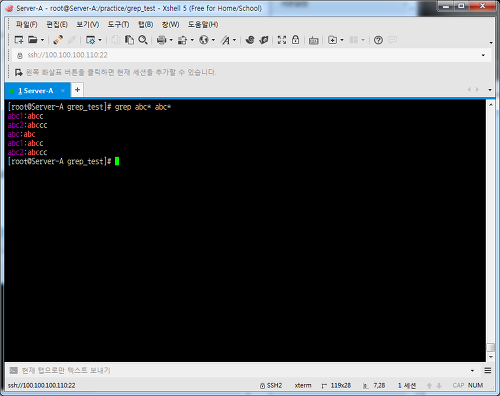Viewport: 500px width, 396px height.
Task: Expand the Print icon dropdown arrow
Action: click(x=171, y=40)
